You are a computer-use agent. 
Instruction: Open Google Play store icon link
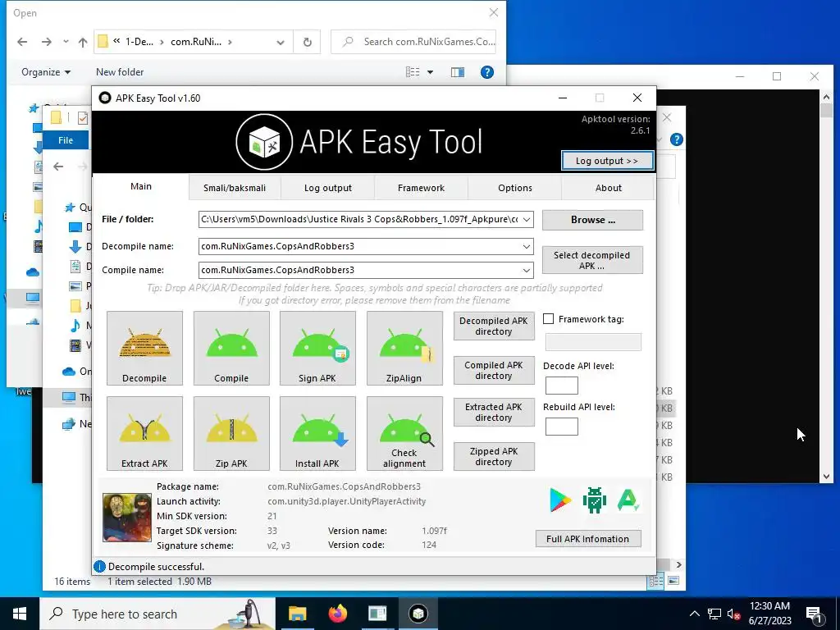click(x=560, y=500)
